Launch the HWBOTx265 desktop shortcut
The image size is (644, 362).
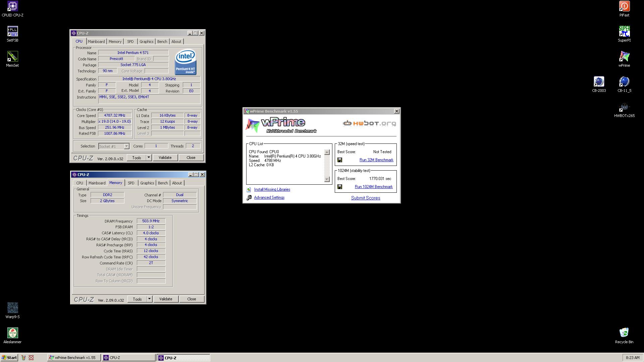tap(624, 110)
